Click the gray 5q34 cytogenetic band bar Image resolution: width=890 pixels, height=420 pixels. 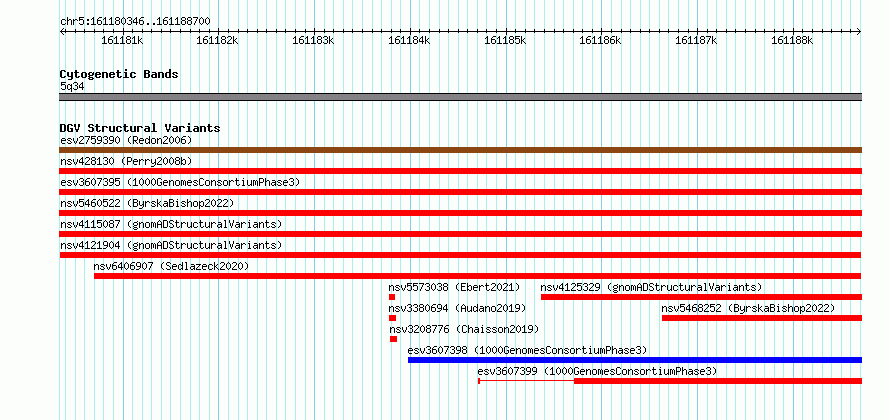460,97
